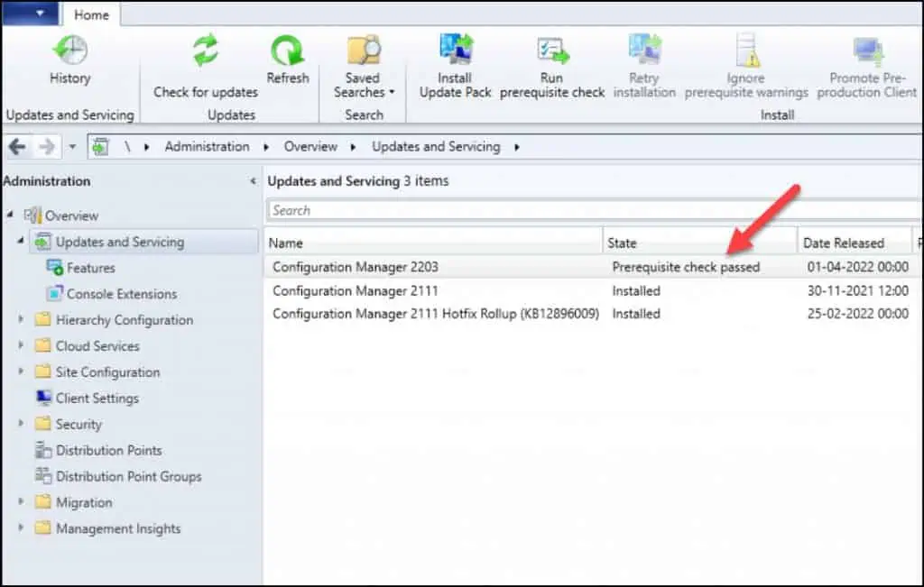Image resolution: width=924 pixels, height=587 pixels.
Task: Switch to the Home ribbon tab
Action: tap(91, 14)
